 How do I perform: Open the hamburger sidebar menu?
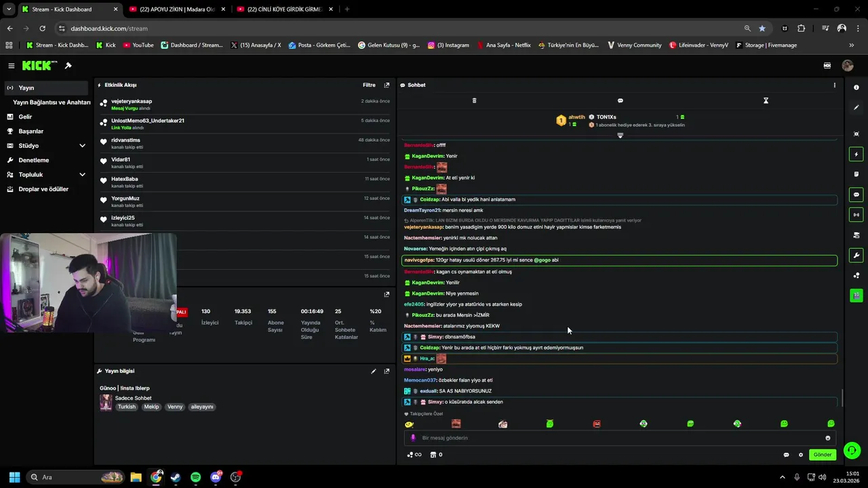pos(11,66)
